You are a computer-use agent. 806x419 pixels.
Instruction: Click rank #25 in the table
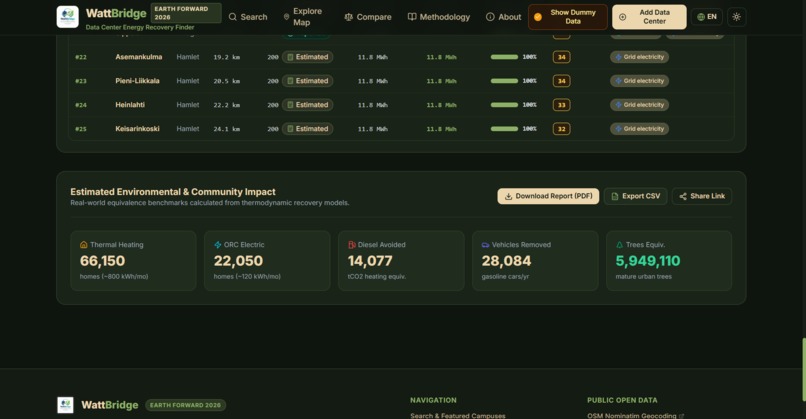81,129
